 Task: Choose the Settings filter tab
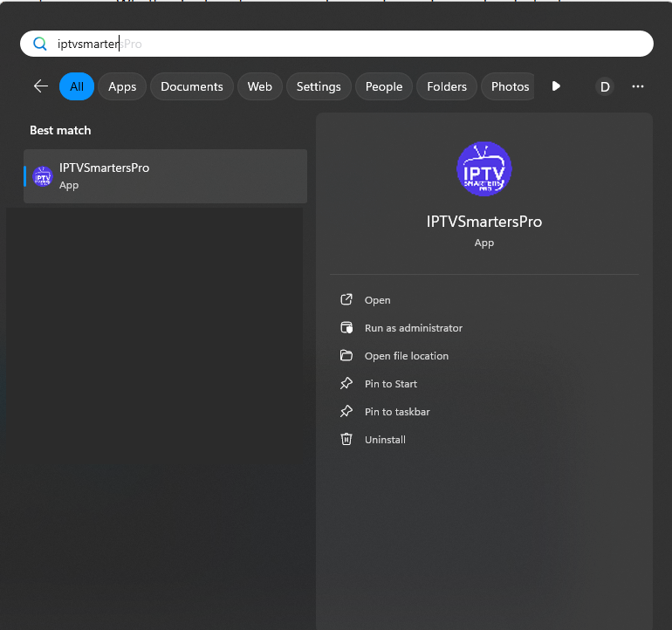pyautogui.click(x=319, y=86)
